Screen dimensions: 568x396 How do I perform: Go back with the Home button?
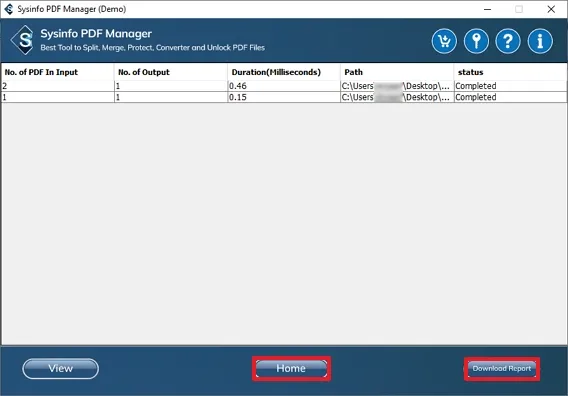point(291,368)
